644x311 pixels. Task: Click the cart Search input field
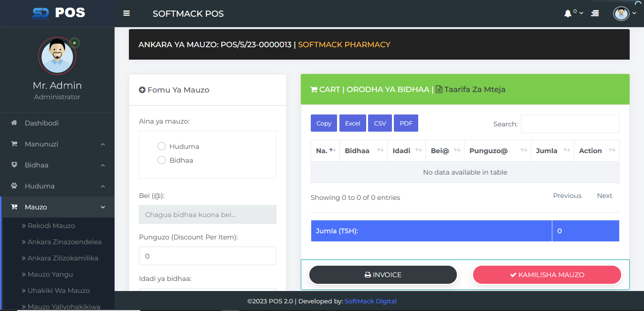pyautogui.click(x=570, y=124)
